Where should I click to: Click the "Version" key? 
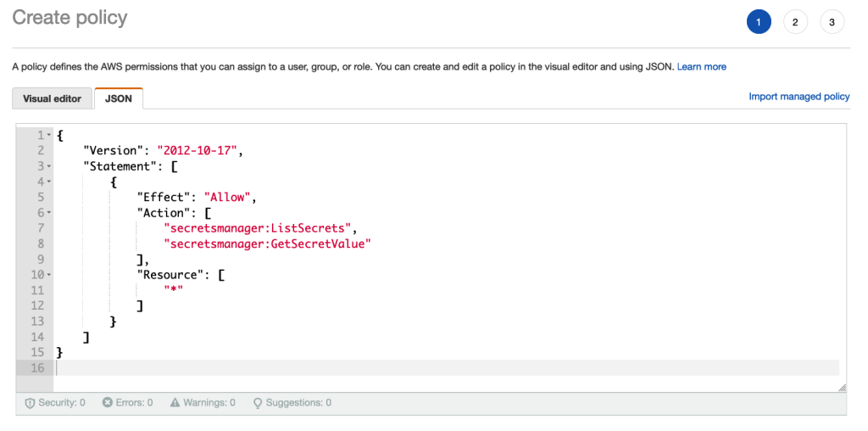pyautogui.click(x=114, y=151)
